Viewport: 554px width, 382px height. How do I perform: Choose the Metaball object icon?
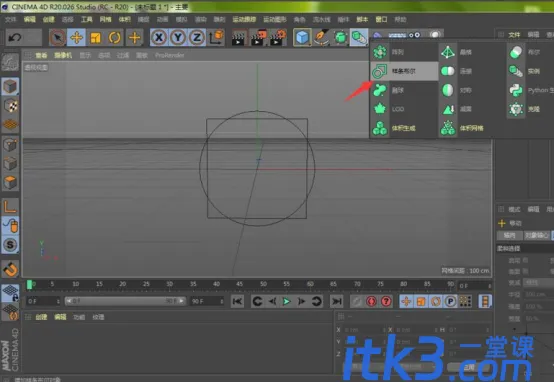point(380,90)
